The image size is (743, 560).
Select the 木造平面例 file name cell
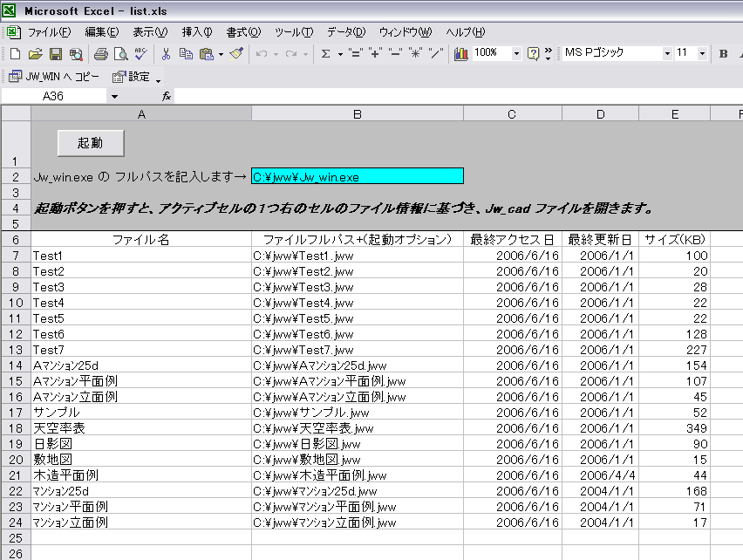tap(141, 475)
